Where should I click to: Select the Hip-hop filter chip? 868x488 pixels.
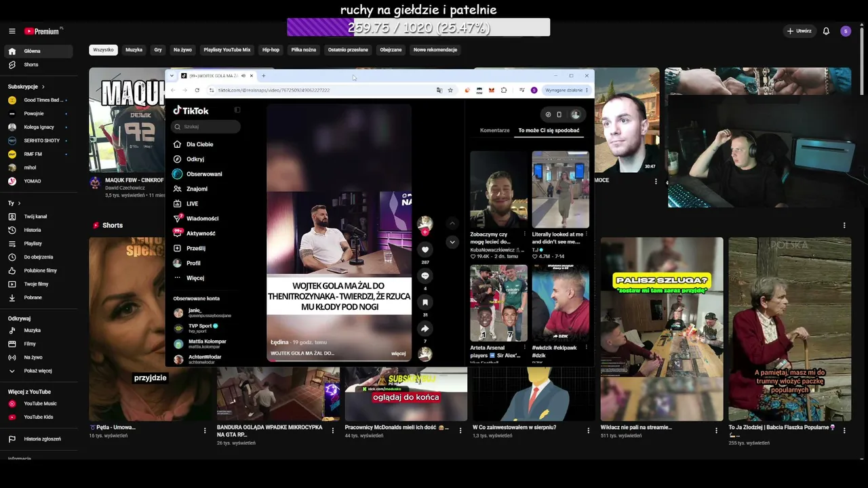click(271, 49)
